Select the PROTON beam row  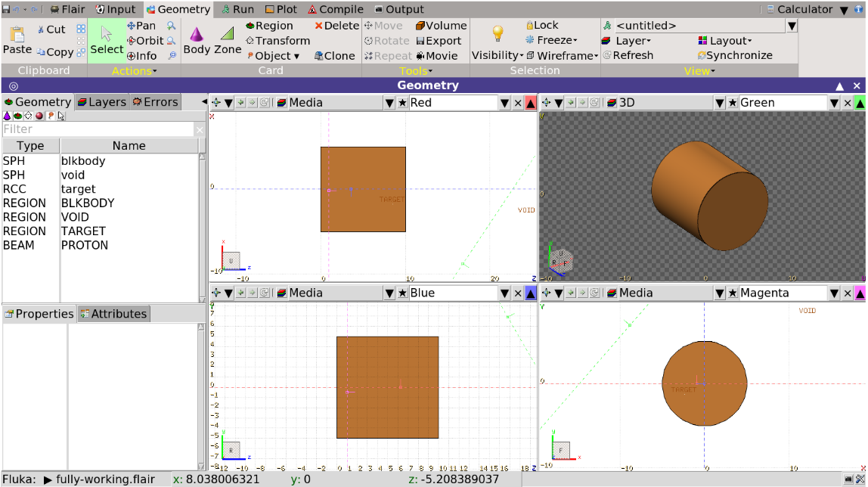pyautogui.click(x=100, y=245)
